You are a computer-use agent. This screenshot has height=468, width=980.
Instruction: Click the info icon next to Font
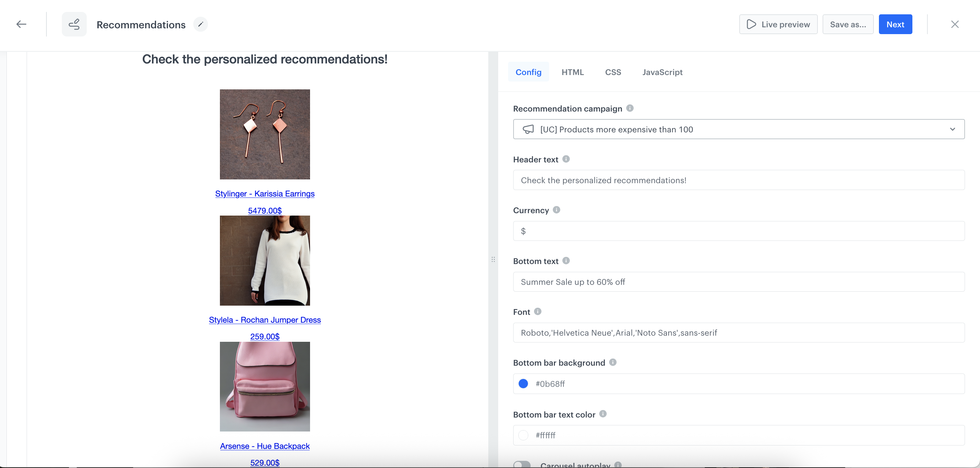tap(538, 311)
